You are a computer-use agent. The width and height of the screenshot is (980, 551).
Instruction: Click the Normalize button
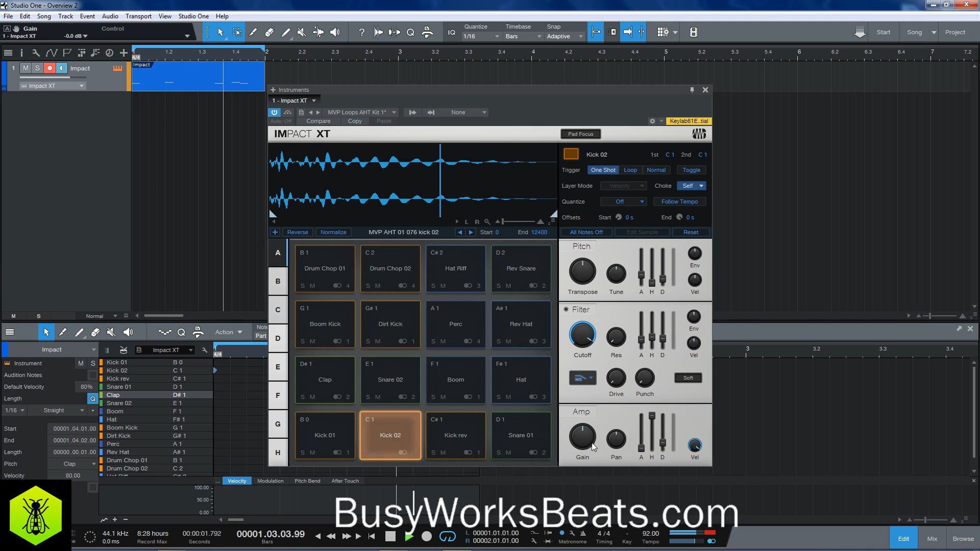(x=333, y=232)
